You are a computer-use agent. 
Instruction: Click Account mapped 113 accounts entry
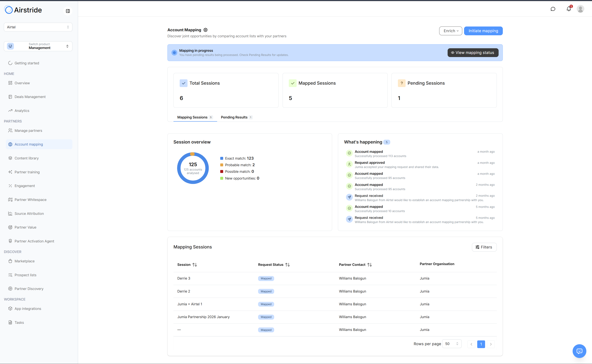pos(420,154)
